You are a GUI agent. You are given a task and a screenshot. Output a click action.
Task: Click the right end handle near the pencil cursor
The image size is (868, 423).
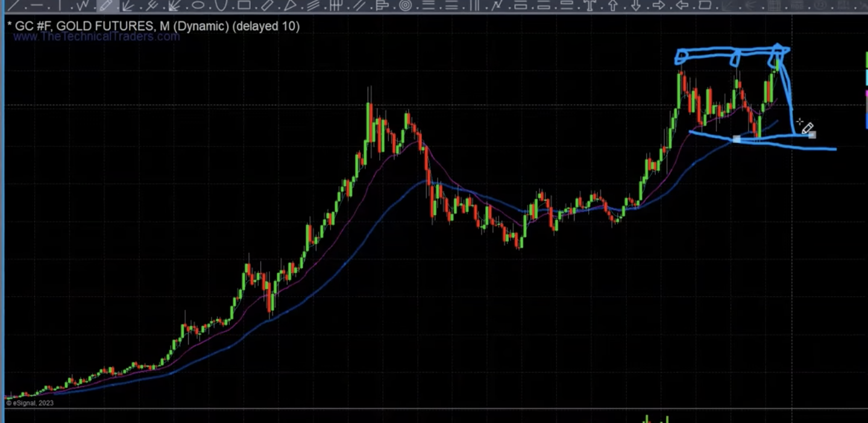pyautogui.click(x=812, y=134)
